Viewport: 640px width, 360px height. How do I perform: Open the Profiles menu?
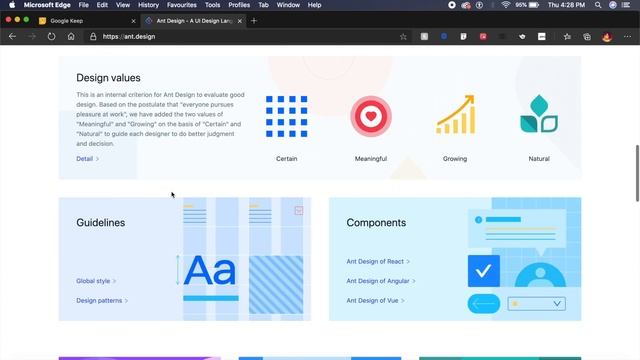coord(239,5)
